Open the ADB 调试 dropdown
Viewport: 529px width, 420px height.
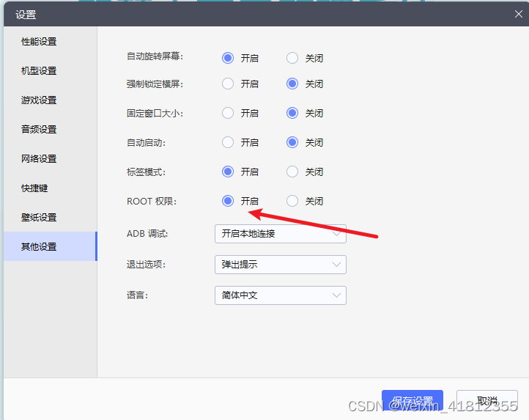281,234
